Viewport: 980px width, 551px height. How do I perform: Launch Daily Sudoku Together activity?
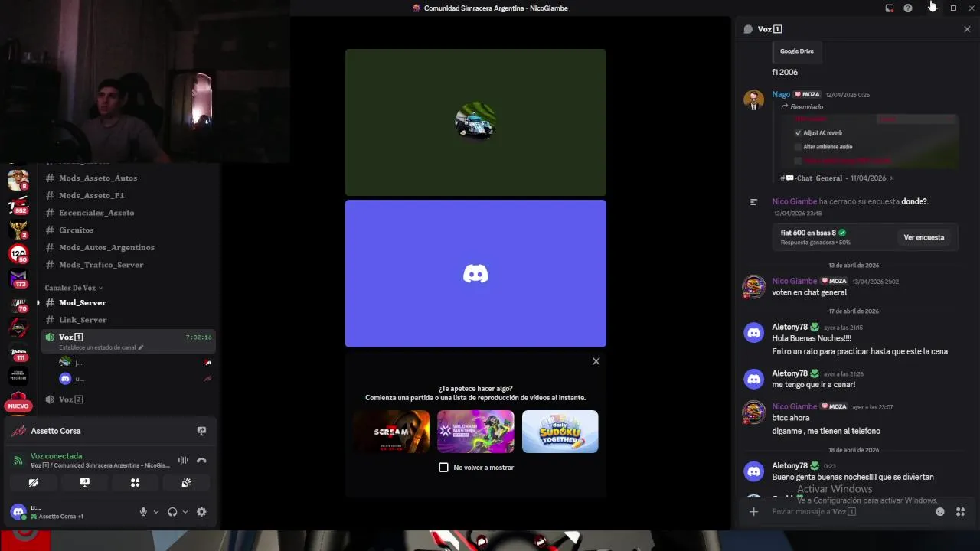pyautogui.click(x=560, y=432)
